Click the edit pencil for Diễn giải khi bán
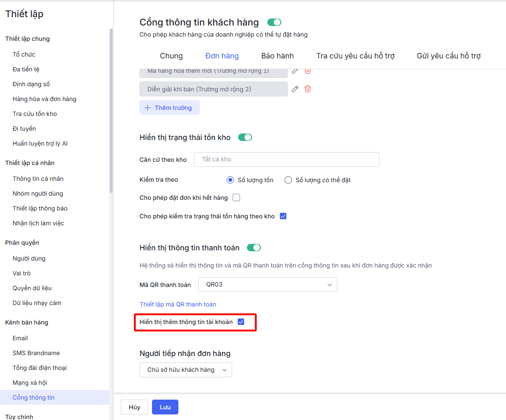Screen dimensions: 506x420 [295, 89]
